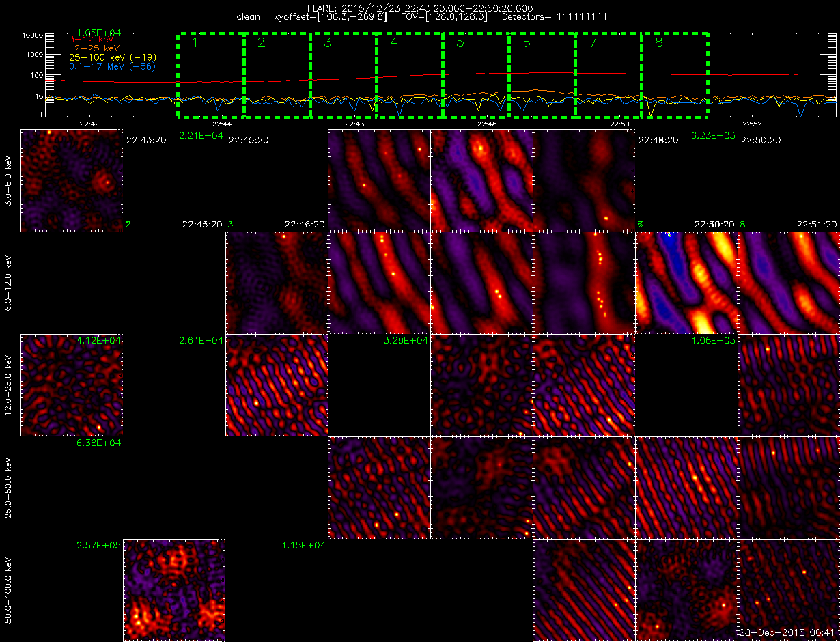Open the 50.0-100.0 keV image in seventh column
Screen dimensions: 840x642
[686, 590]
